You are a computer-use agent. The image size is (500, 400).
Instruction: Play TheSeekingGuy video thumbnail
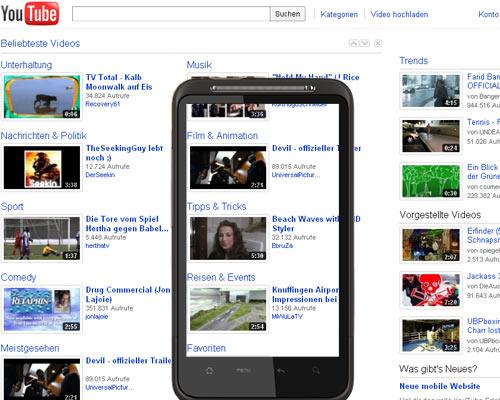(42, 167)
